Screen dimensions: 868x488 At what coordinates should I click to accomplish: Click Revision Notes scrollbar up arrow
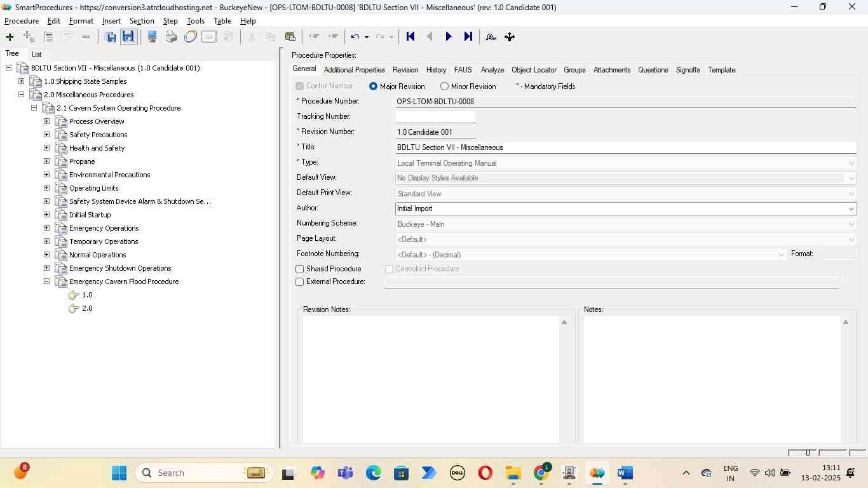click(x=564, y=323)
